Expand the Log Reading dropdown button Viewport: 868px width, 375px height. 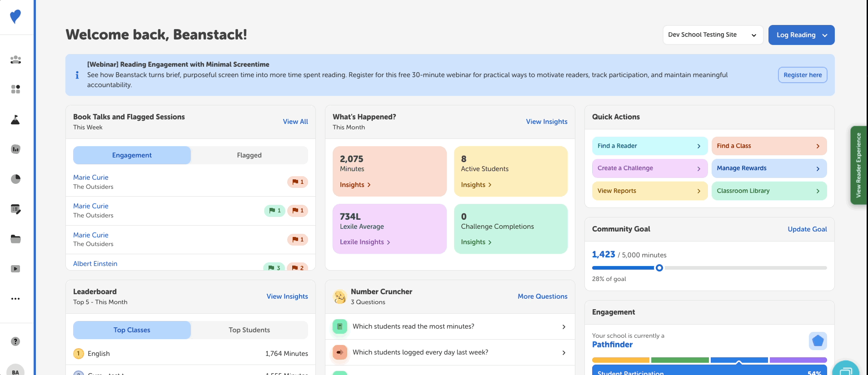click(801, 35)
